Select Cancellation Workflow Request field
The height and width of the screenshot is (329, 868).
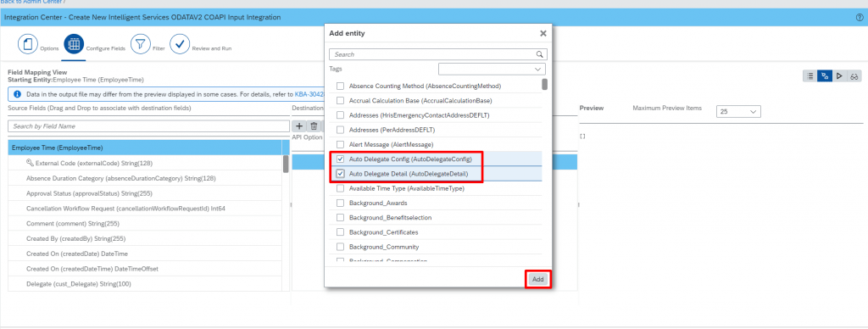[145, 209]
